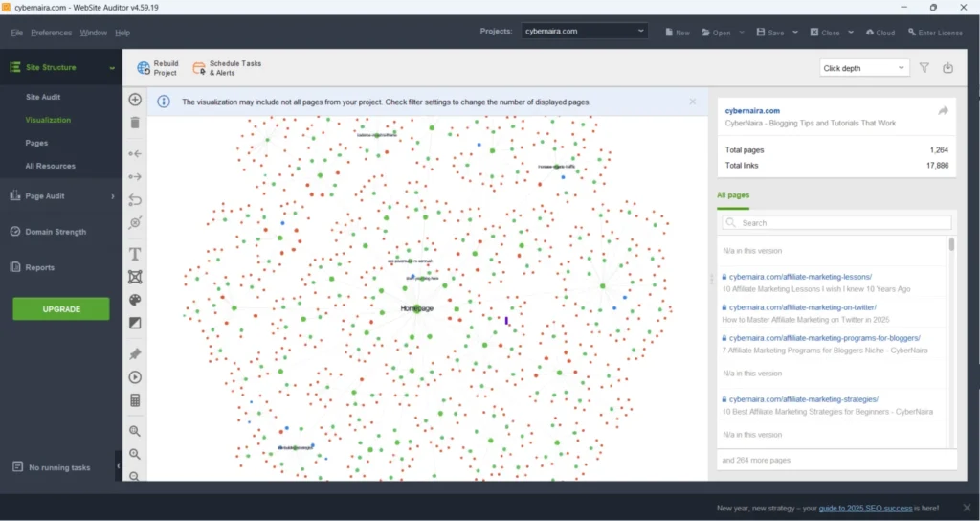Image resolution: width=980 pixels, height=521 pixels.
Task: Click the node frame layout icon
Action: [135, 277]
